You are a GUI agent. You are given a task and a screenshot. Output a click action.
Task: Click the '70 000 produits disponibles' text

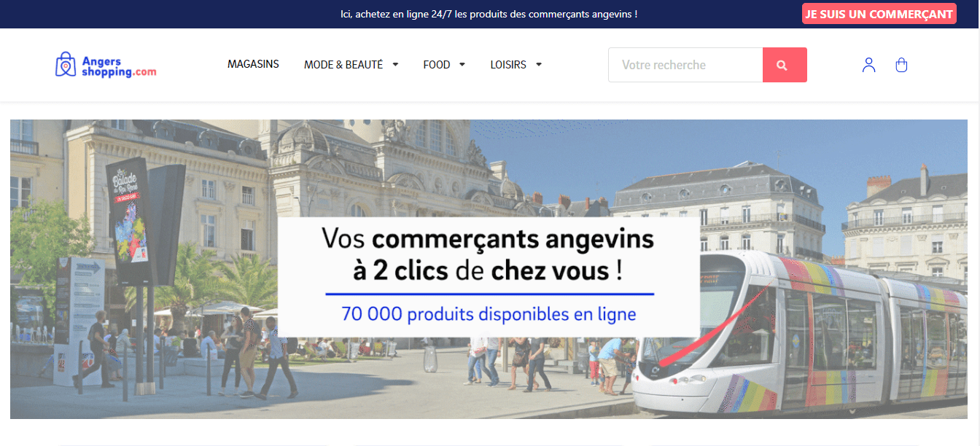point(488,315)
